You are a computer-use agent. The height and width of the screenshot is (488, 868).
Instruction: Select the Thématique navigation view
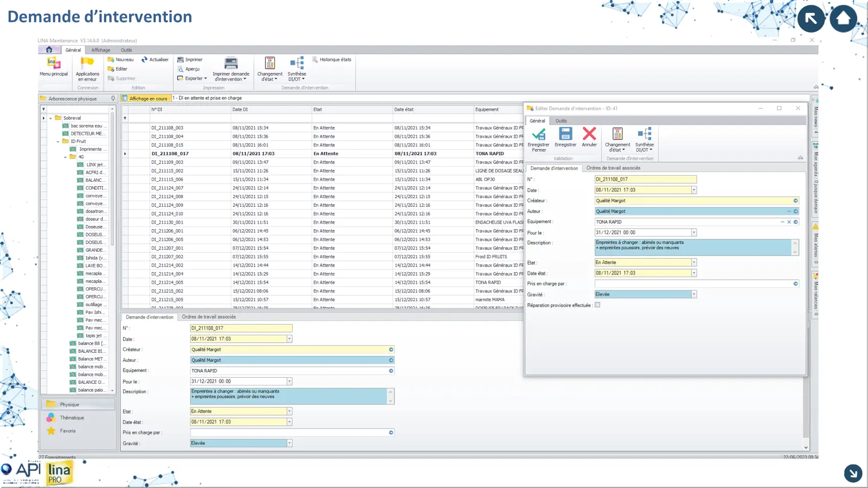coord(72,418)
